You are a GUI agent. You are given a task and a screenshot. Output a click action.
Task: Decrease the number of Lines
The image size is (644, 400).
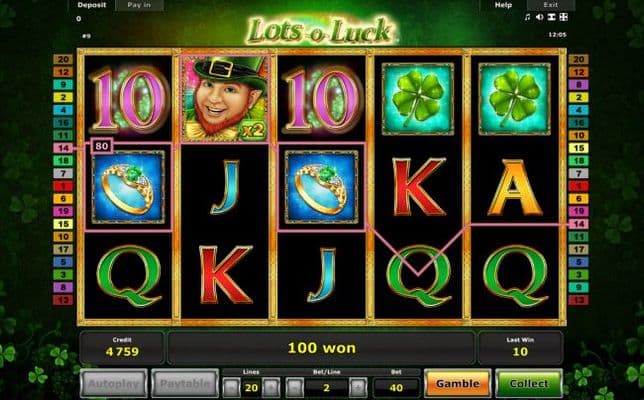pyautogui.click(x=232, y=387)
